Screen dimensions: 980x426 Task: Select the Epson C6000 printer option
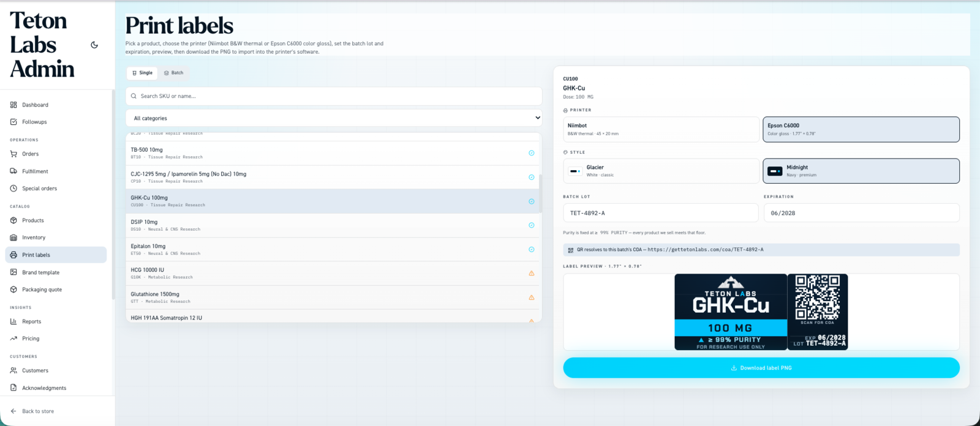coord(861,129)
